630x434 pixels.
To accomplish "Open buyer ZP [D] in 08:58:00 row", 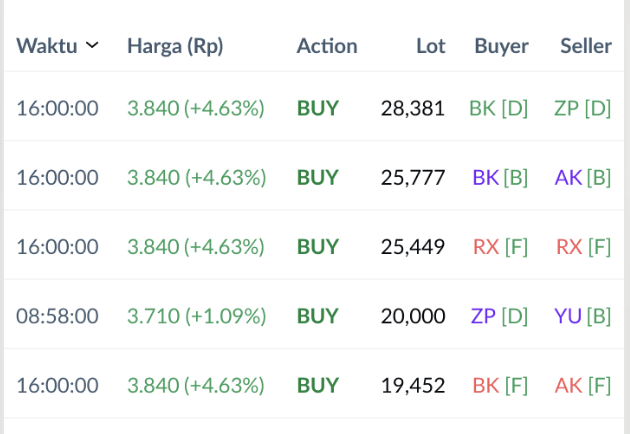I will tap(499, 316).
